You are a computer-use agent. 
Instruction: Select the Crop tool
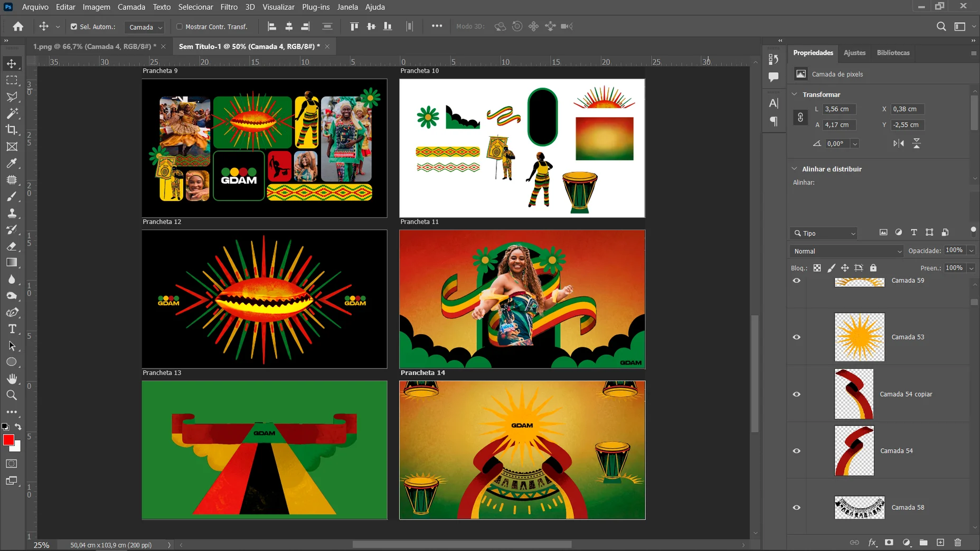12,130
